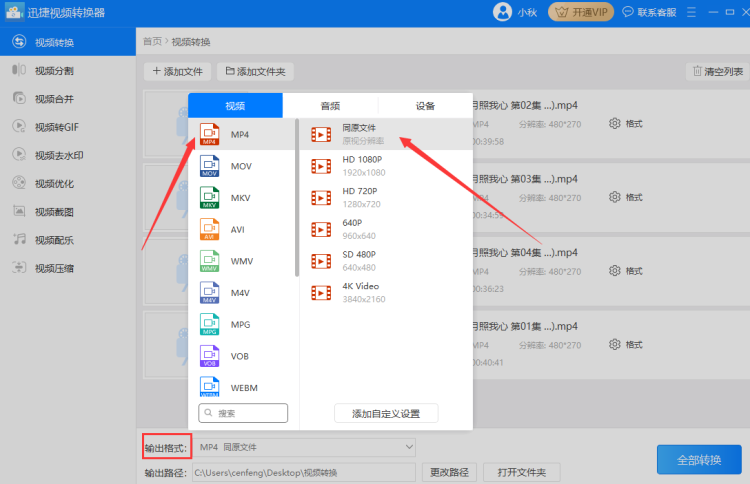Select the MOV format icon
The width and height of the screenshot is (750, 484).
tap(210, 166)
